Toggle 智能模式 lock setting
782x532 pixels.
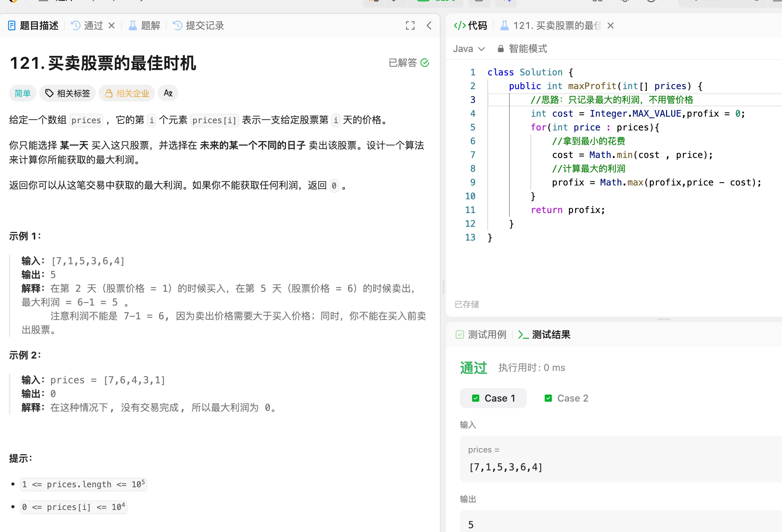coord(522,49)
